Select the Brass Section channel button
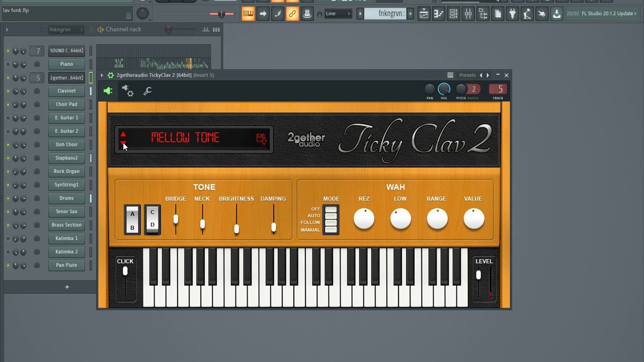 point(66,225)
